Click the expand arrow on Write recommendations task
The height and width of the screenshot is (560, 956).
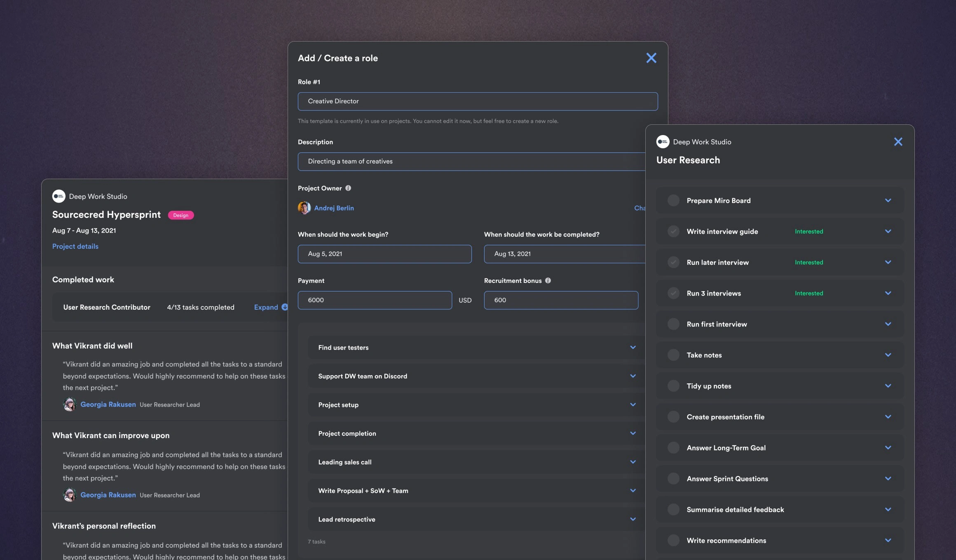click(888, 541)
